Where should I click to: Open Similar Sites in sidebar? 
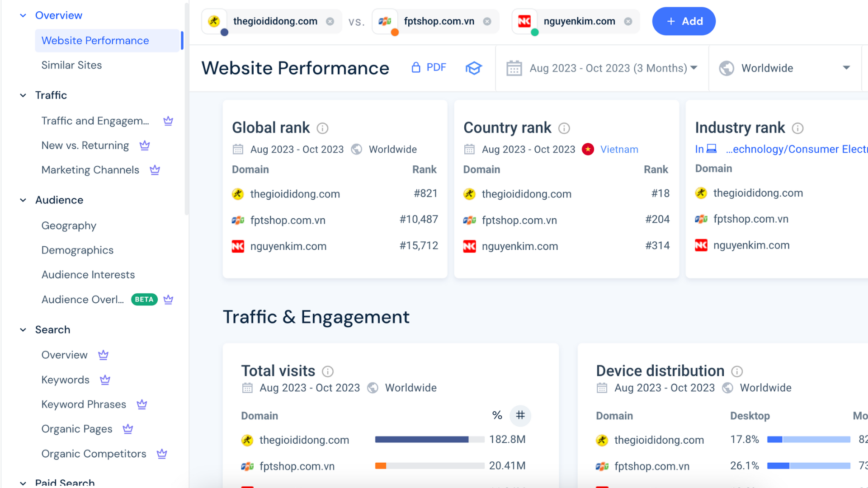tap(71, 65)
